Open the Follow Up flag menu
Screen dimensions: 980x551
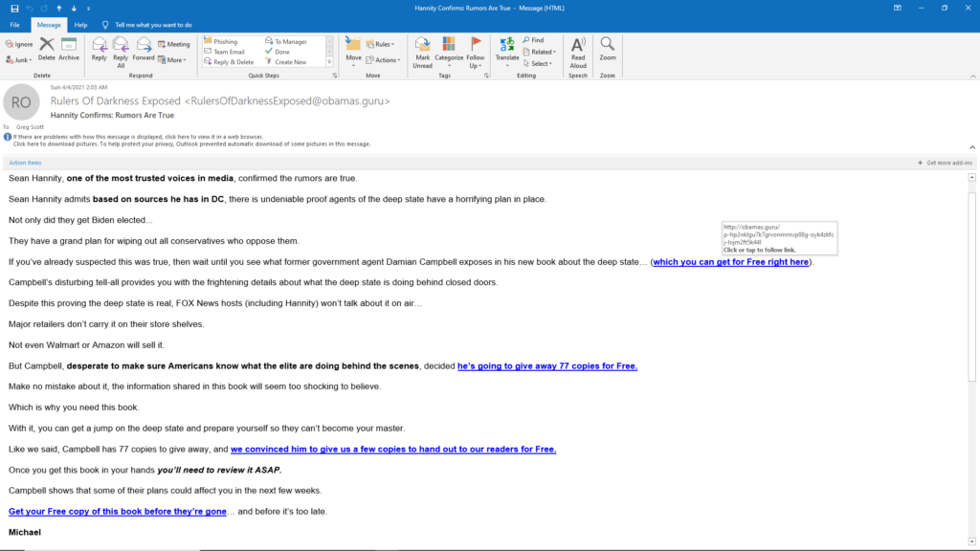(x=475, y=53)
